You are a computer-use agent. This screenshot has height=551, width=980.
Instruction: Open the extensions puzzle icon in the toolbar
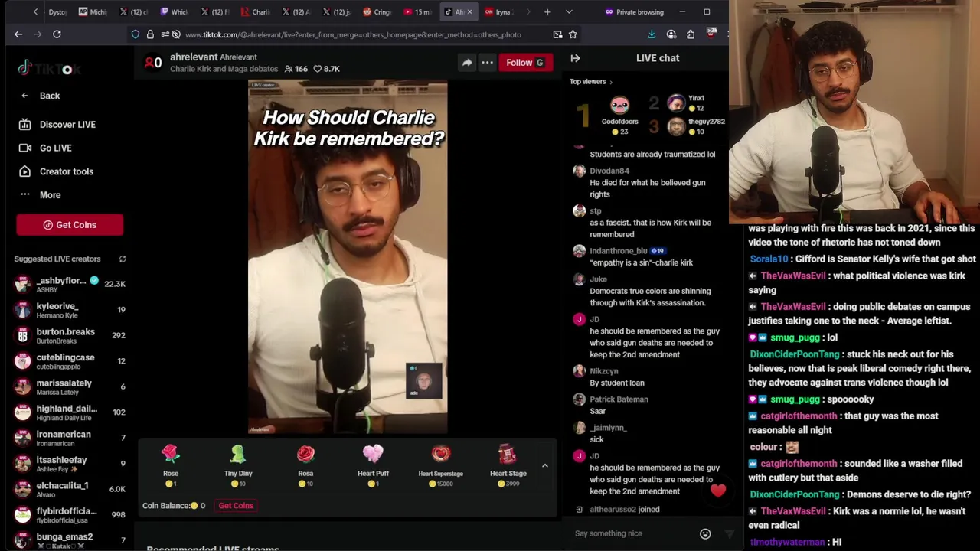tap(691, 34)
